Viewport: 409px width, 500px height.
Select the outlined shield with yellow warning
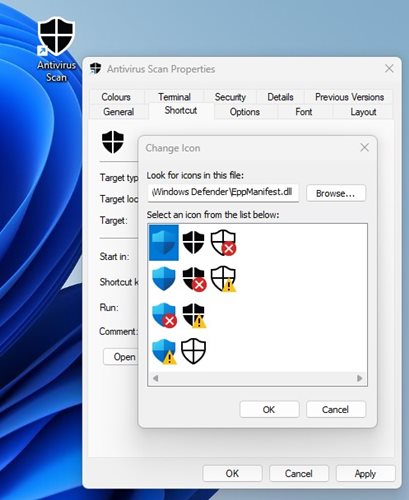pos(224,279)
